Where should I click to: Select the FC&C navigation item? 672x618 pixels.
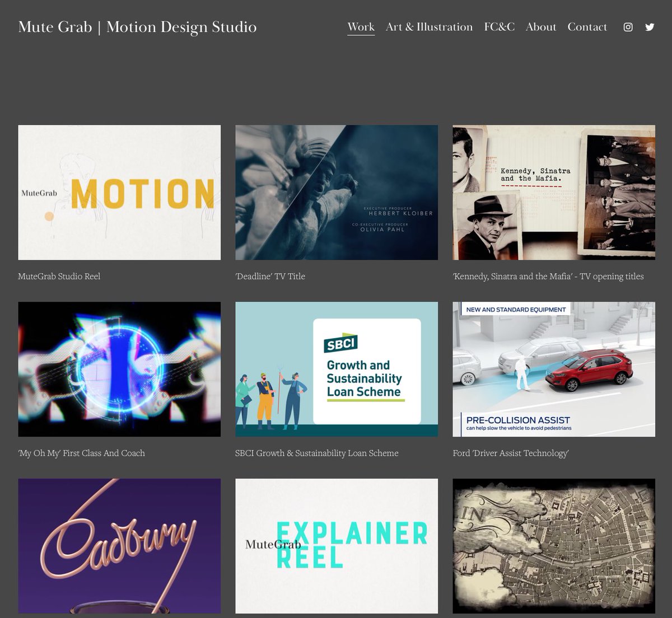click(x=499, y=27)
